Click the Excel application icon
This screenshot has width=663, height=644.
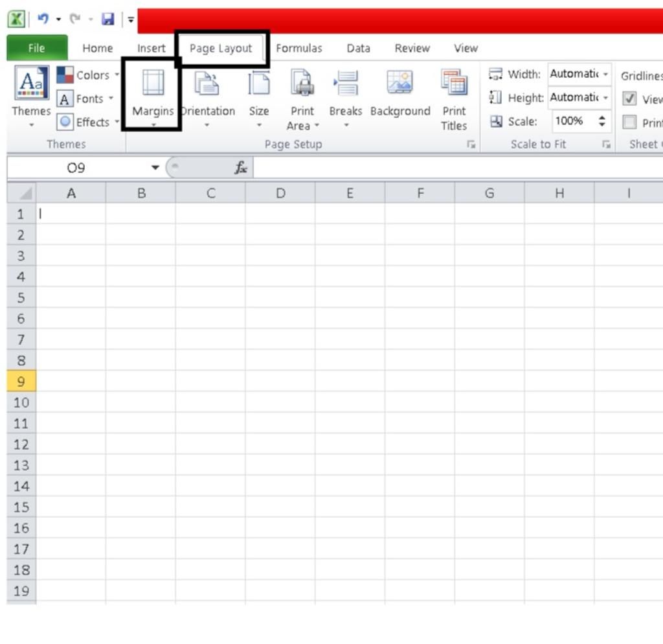pyautogui.click(x=16, y=19)
